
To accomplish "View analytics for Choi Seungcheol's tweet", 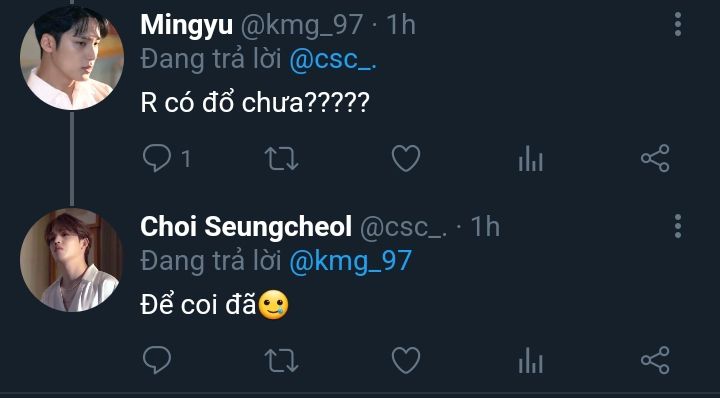I will pyautogui.click(x=531, y=360).
